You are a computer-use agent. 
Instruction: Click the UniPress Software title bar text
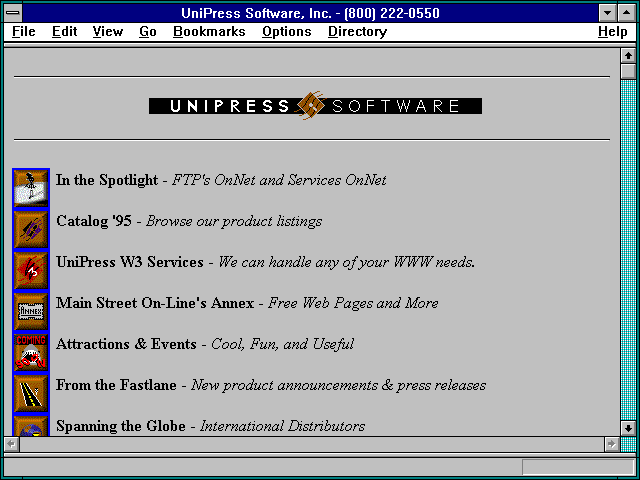(x=311, y=13)
